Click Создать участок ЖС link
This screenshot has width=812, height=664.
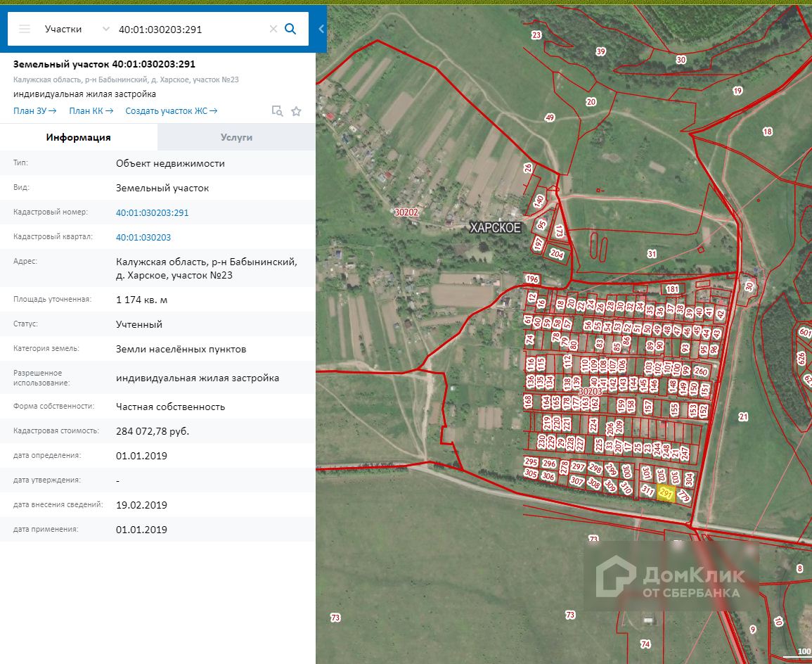tap(171, 110)
